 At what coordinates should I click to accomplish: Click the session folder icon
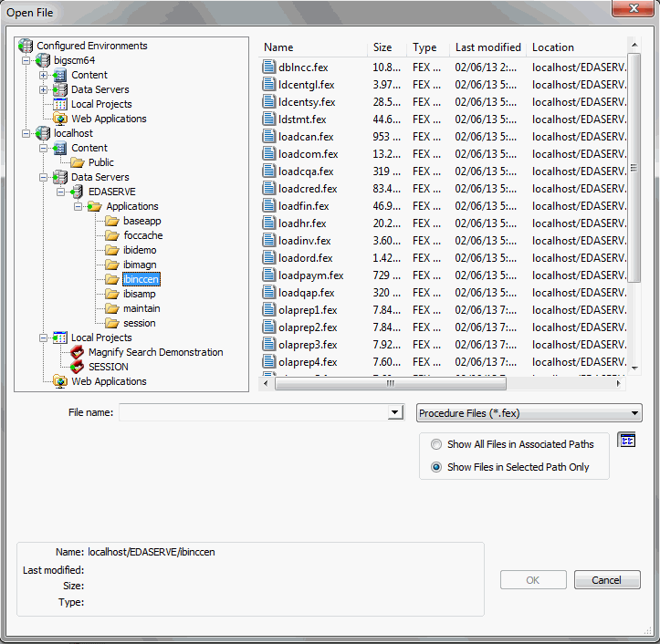pos(112,323)
